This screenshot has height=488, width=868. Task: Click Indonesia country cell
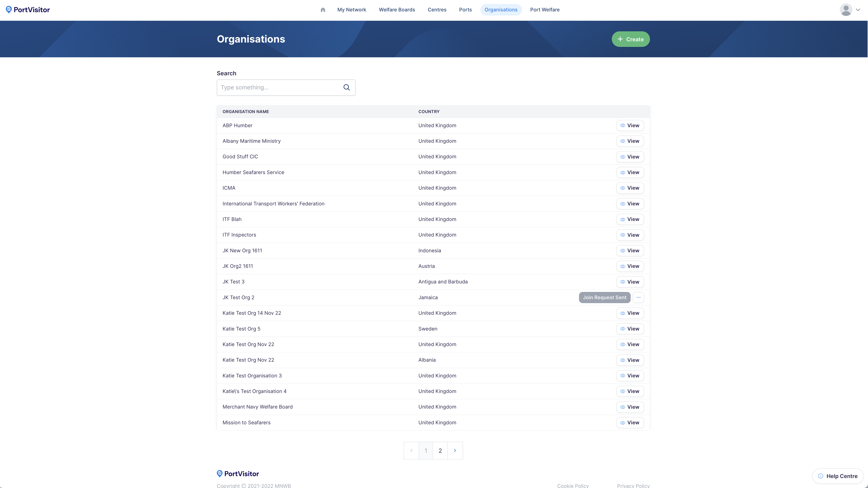coord(430,251)
